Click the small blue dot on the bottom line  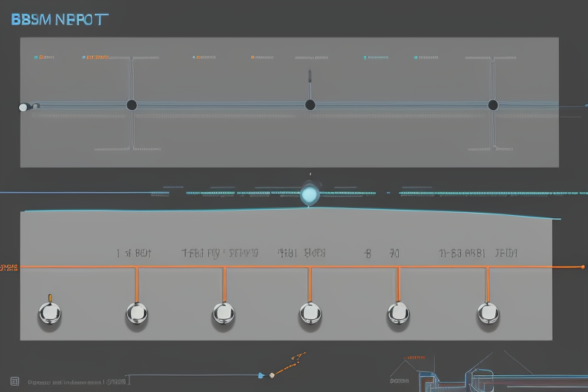click(x=261, y=375)
